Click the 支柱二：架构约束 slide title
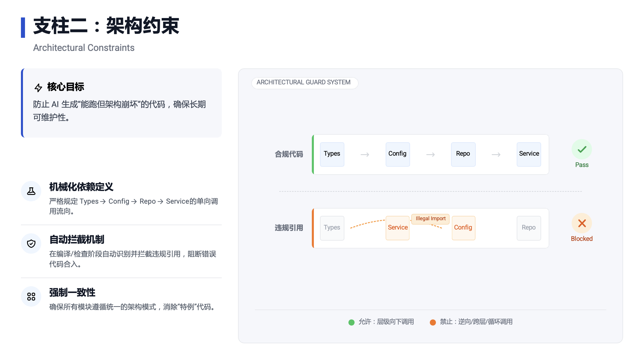 pyautogui.click(x=106, y=26)
